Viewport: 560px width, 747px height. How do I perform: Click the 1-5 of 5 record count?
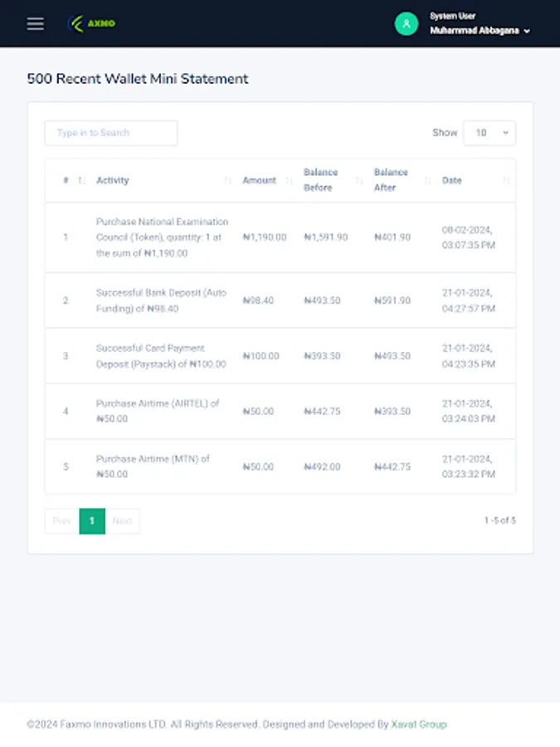point(500,520)
